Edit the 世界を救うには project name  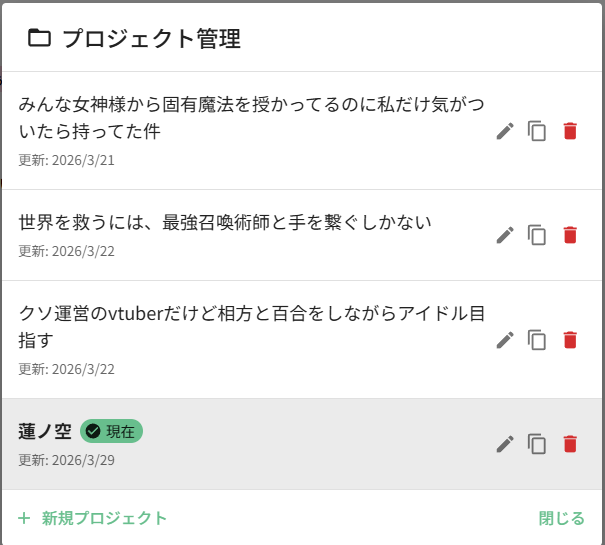click(x=505, y=235)
